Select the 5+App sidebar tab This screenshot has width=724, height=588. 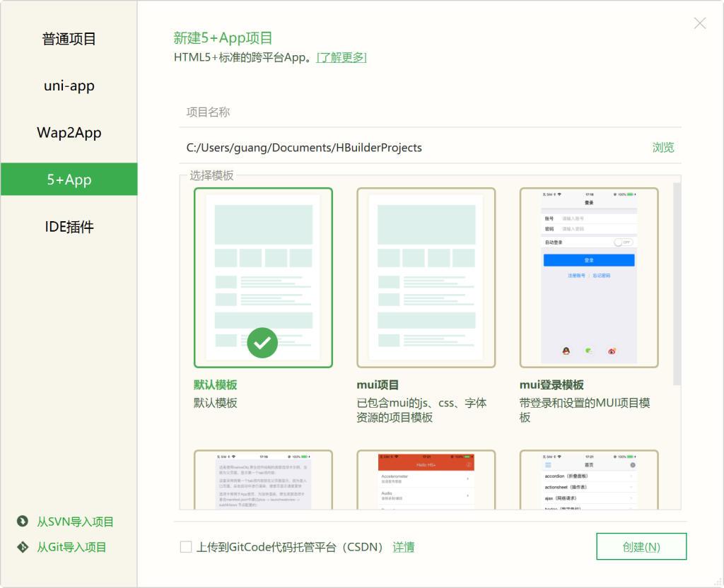coord(69,179)
